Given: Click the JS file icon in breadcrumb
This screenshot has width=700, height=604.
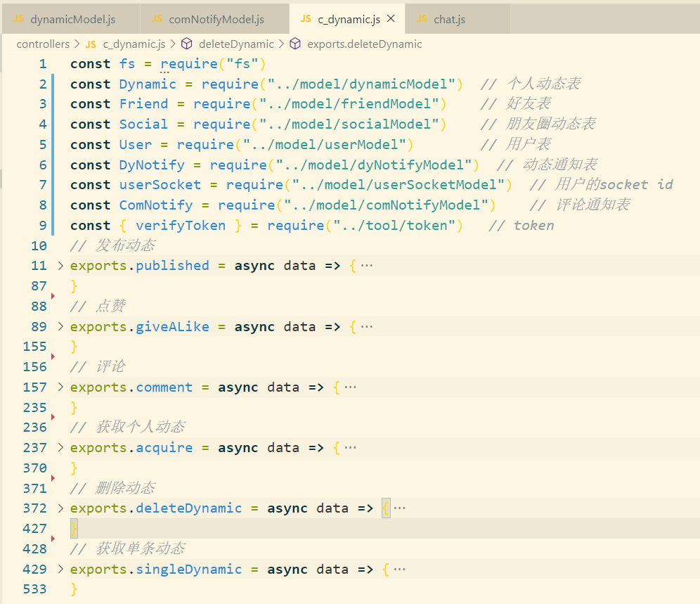Looking at the screenshot, I should (91, 44).
